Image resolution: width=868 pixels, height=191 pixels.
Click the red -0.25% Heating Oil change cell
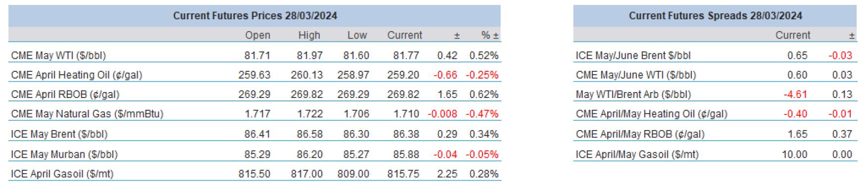tap(482, 75)
